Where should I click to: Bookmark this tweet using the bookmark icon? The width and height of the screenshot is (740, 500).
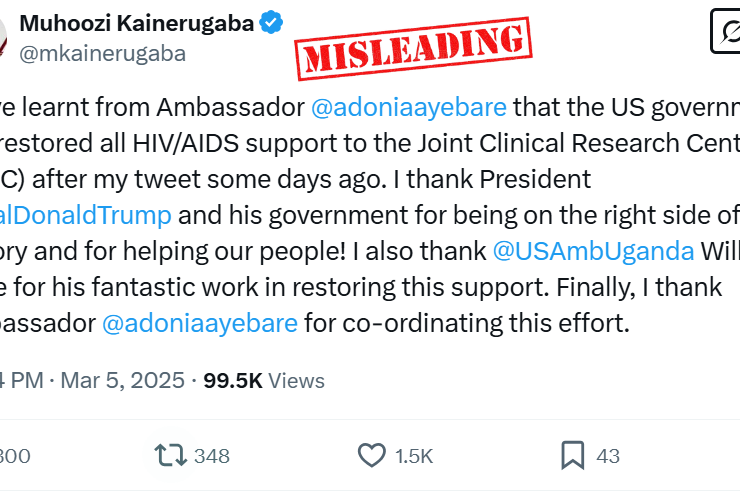tap(572, 456)
